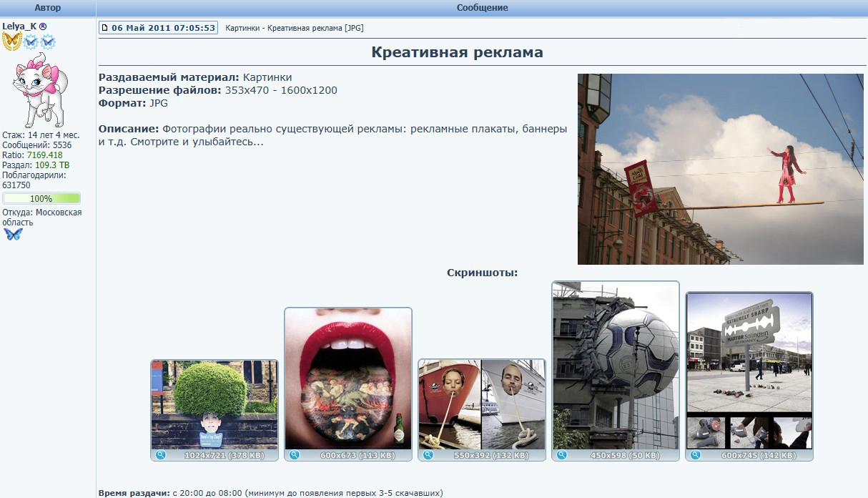Click the Откуда: Московская область text

pyautogui.click(x=42, y=218)
